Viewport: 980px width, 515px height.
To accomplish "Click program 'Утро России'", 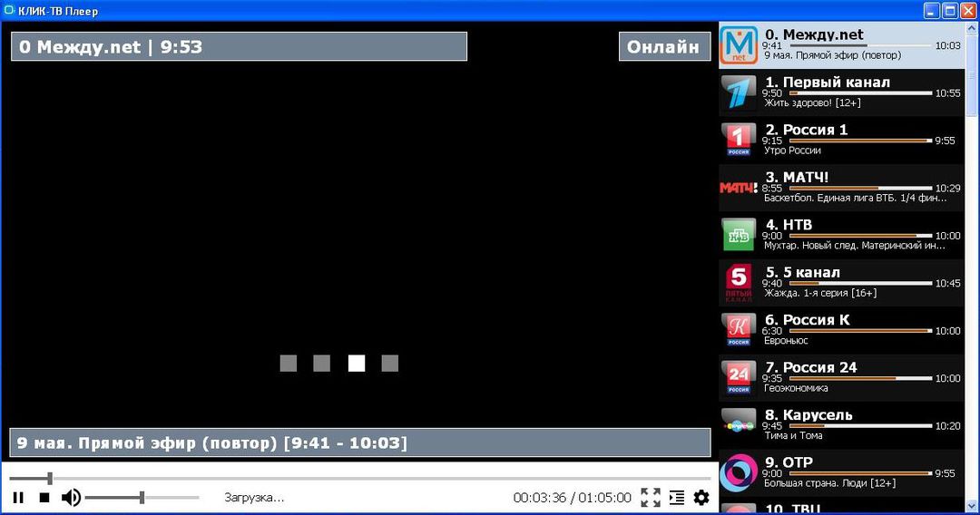I will pos(792,151).
